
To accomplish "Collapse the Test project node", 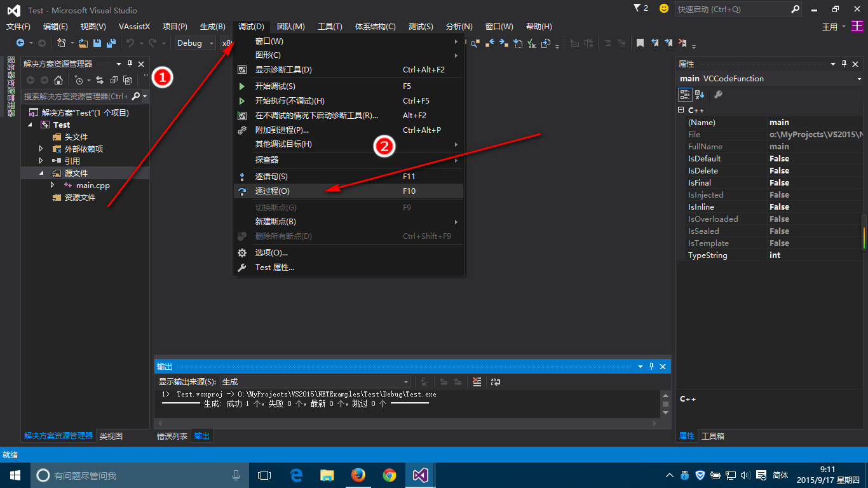I will [x=30, y=125].
